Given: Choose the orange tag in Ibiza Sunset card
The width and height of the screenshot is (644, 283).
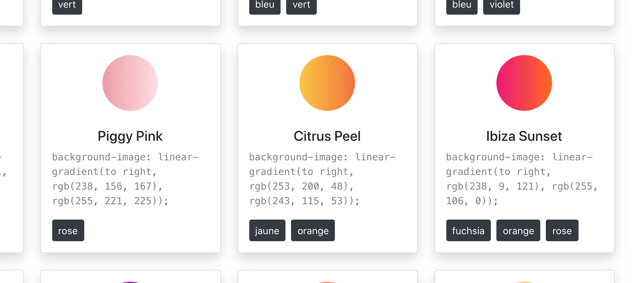Looking at the screenshot, I should [518, 230].
